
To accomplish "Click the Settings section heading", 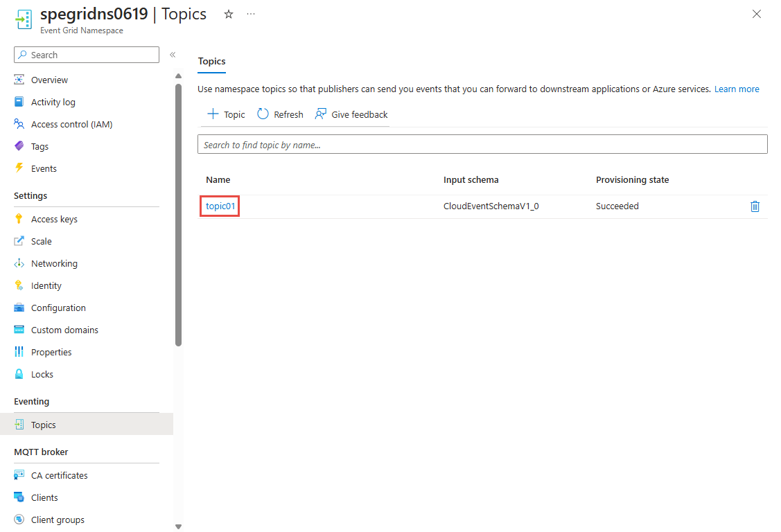I will [30, 195].
